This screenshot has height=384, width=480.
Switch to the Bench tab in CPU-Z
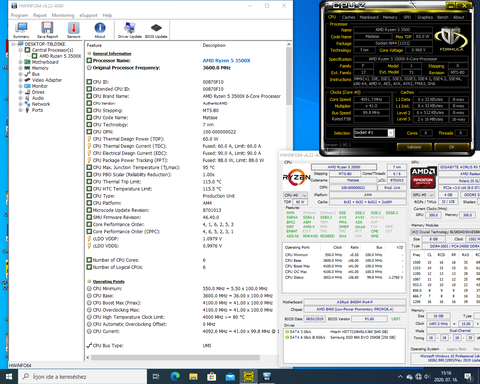[x=443, y=17]
